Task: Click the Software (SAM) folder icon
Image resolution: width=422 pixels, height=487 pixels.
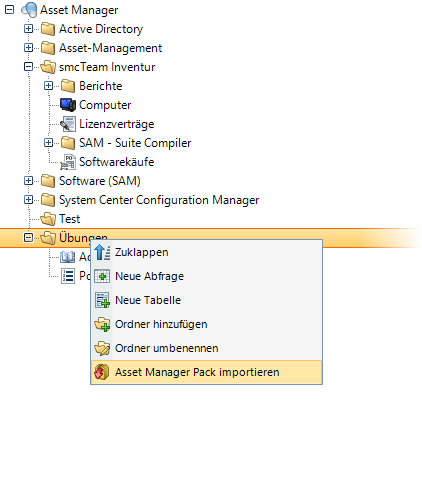Action: [48, 181]
